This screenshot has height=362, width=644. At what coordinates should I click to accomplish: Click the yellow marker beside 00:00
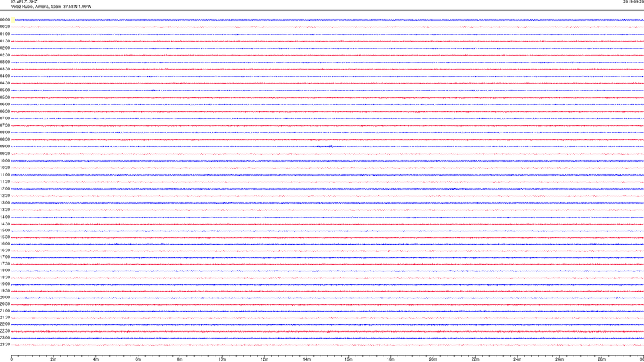click(x=13, y=19)
